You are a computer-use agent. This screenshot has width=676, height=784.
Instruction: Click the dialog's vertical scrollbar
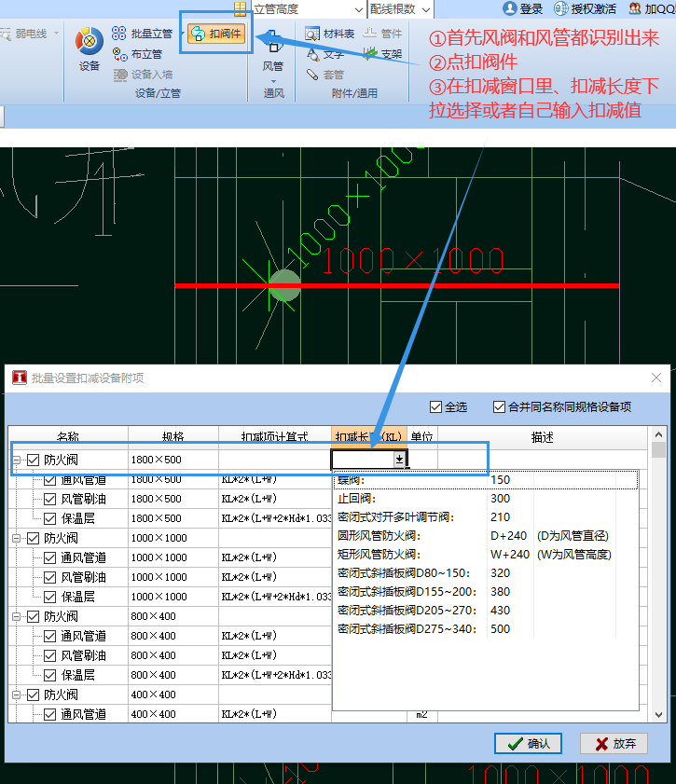click(659, 578)
